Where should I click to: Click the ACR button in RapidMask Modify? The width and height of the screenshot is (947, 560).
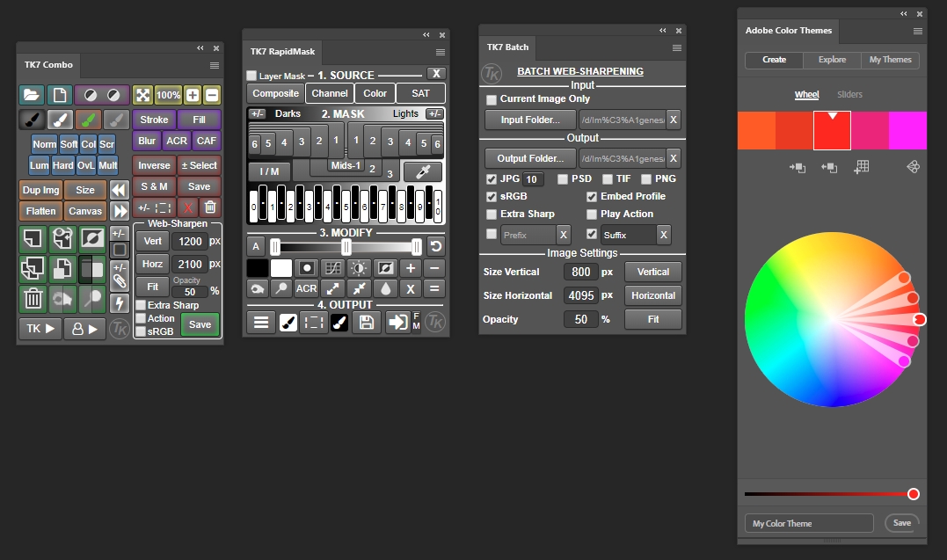click(x=306, y=288)
